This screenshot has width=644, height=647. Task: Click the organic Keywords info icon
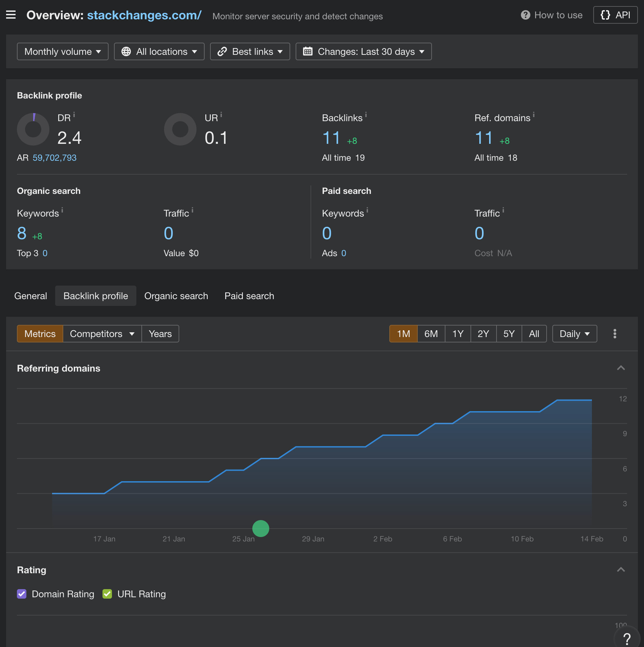point(62,210)
